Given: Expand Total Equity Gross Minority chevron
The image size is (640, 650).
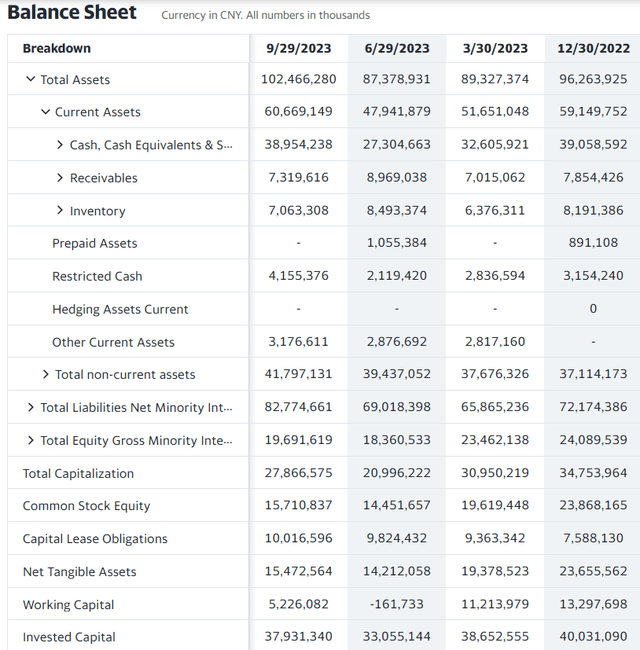Looking at the screenshot, I should tap(30, 440).
